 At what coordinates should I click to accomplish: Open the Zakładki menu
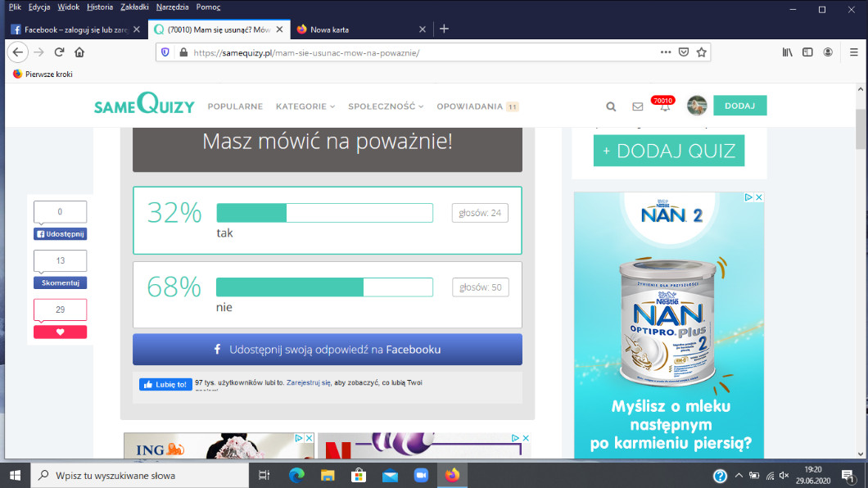pos(134,7)
